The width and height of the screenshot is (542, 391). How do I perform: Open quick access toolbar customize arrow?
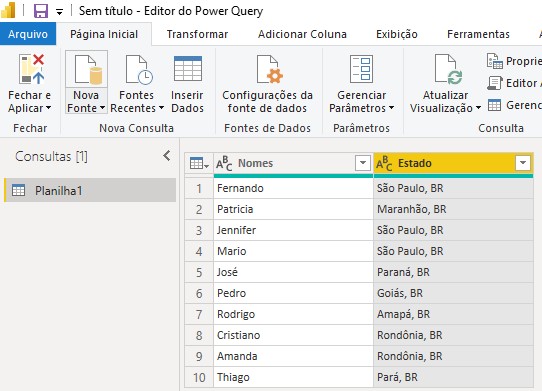click(x=59, y=12)
